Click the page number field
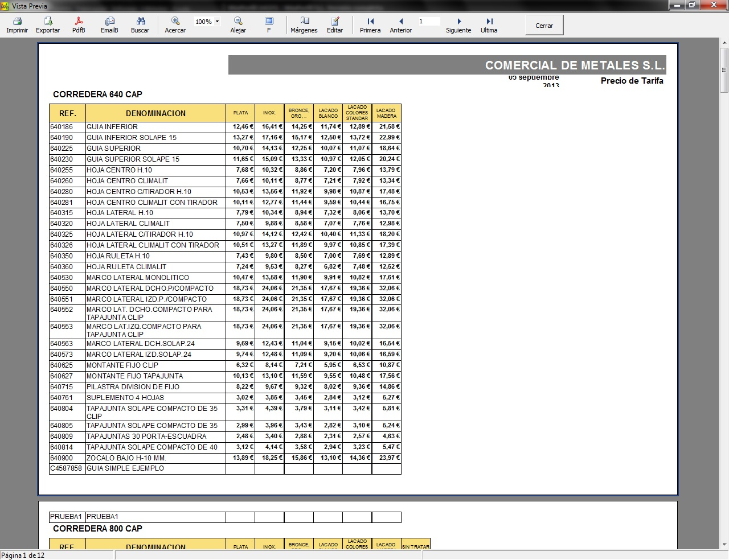This screenshot has height=560, width=729. point(429,22)
